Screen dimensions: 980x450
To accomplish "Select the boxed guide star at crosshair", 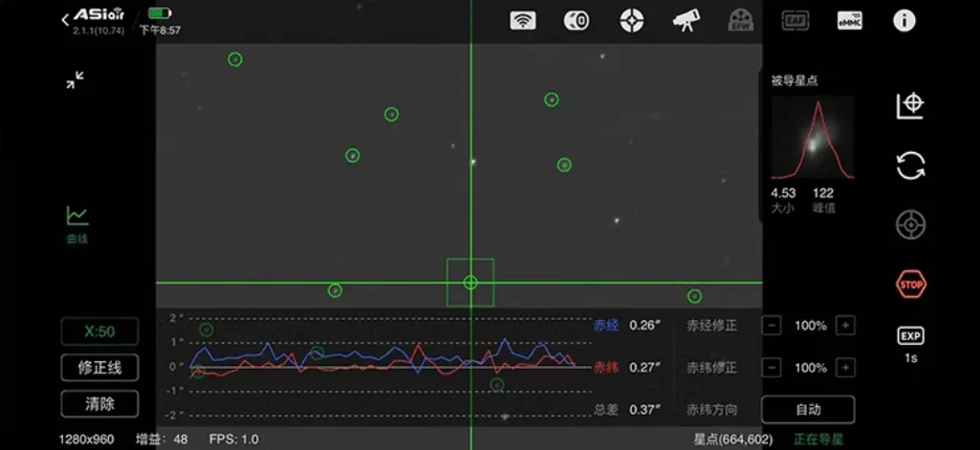I will [470, 283].
